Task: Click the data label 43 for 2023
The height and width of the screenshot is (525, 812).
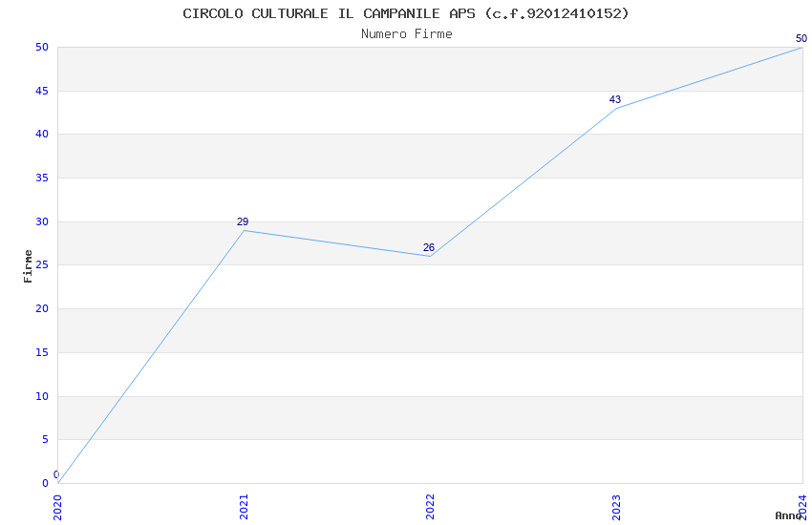Action: click(x=614, y=100)
